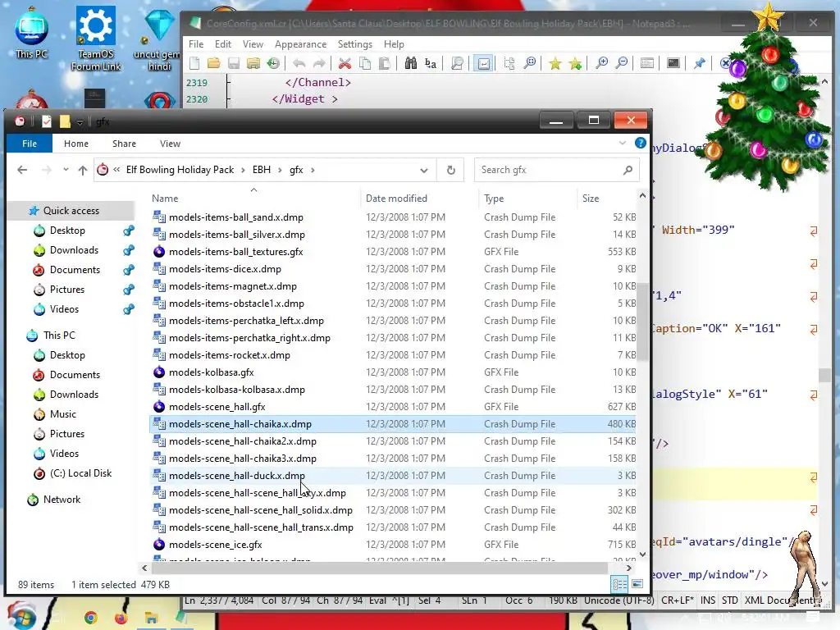This screenshot has height=630, width=840.
Task: Select file models-kolbasa.gfx
Action: pyautogui.click(x=211, y=372)
